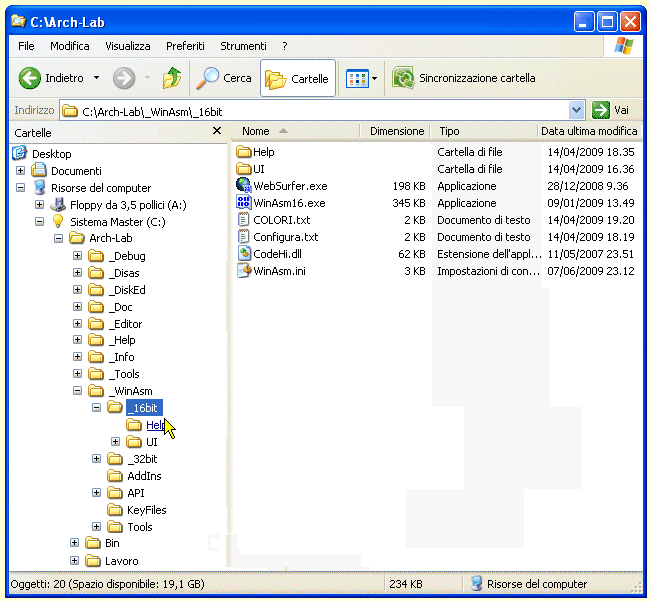Select the Help folder icon in file list

(244, 152)
